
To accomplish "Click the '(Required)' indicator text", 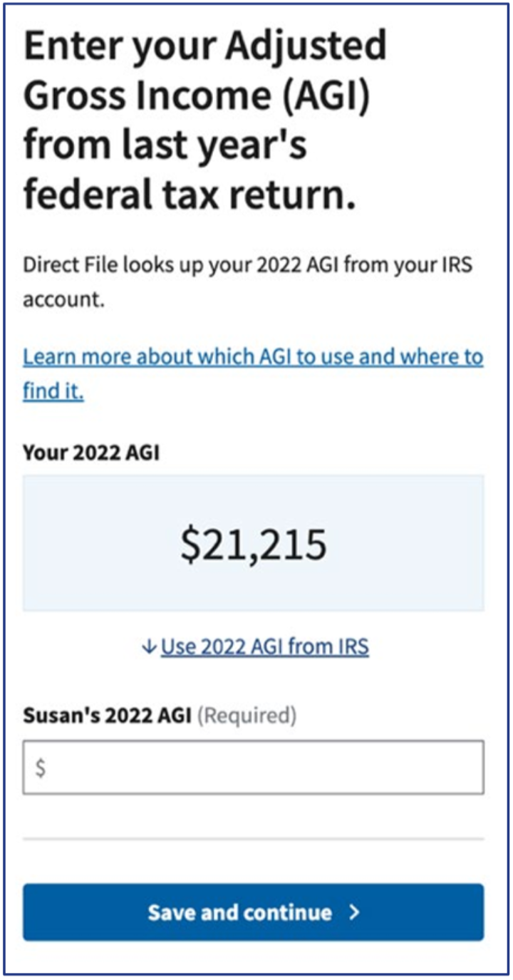I will coord(246,715).
